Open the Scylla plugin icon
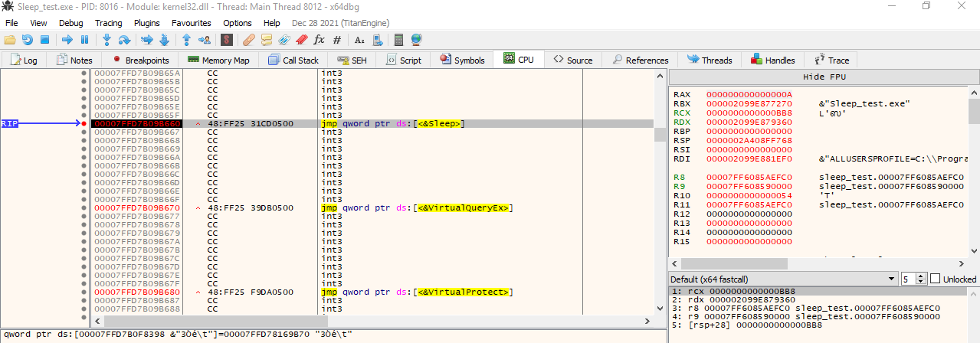This screenshot has height=343, width=980. coord(227,39)
